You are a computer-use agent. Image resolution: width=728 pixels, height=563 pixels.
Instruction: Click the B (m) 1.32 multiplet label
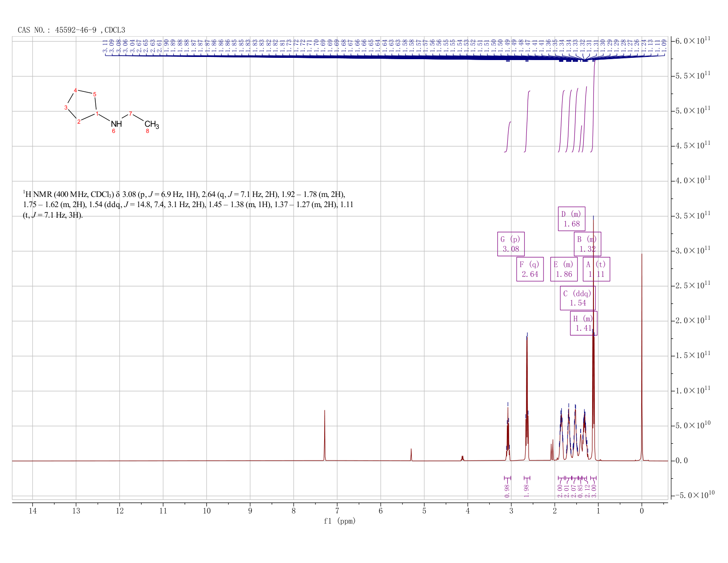pyautogui.click(x=587, y=244)
